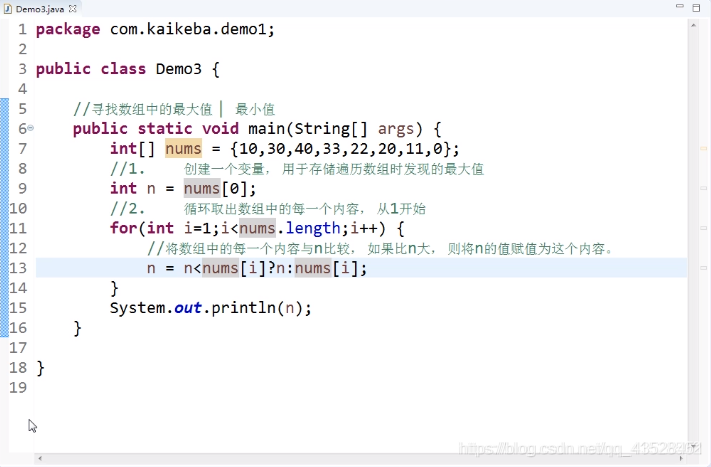Click the italic "out" field on line 15
Screen dimensions: 711x467
188,308
